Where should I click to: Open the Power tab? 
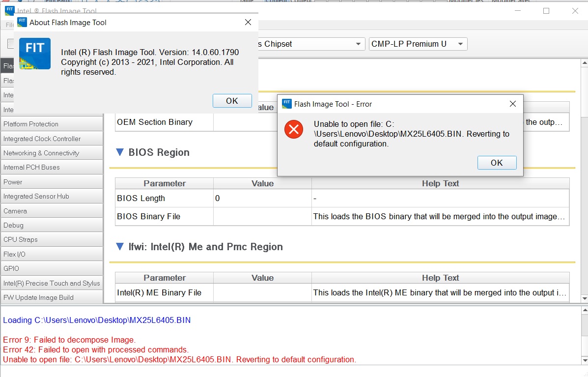[x=52, y=181]
